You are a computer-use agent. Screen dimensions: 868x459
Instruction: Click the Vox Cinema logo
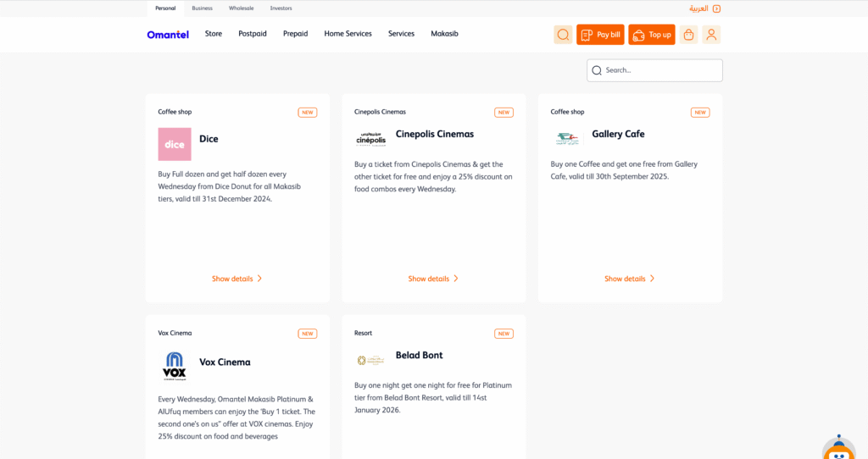coord(175,367)
